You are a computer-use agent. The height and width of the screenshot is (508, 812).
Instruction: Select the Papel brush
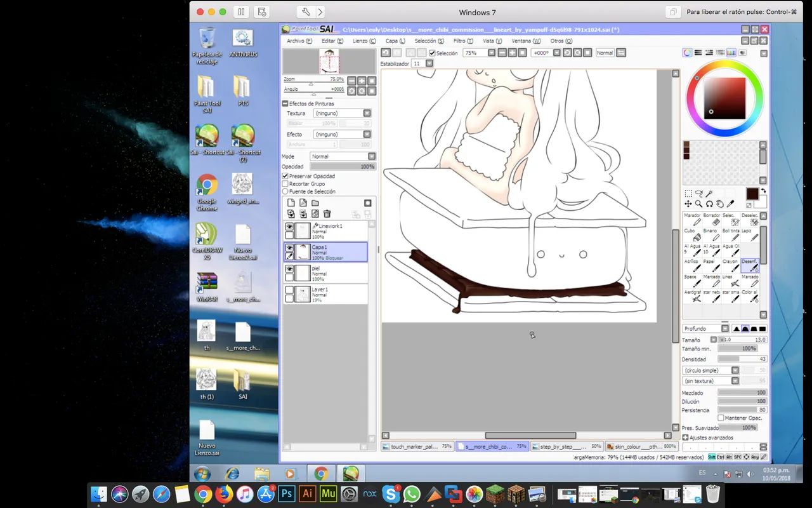point(710,265)
